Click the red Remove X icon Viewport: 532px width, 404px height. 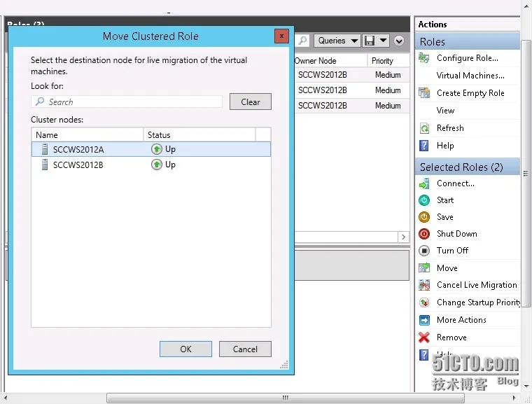[x=423, y=337]
